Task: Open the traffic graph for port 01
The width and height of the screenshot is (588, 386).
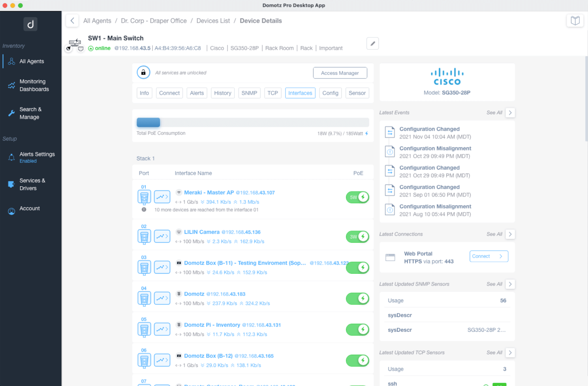Action: tap(162, 197)
